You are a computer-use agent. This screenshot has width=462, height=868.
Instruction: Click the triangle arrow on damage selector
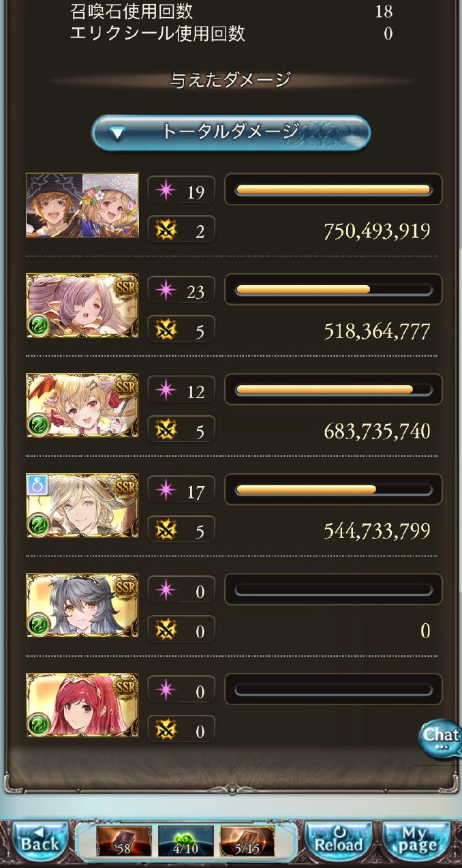(x=118, y=134)
